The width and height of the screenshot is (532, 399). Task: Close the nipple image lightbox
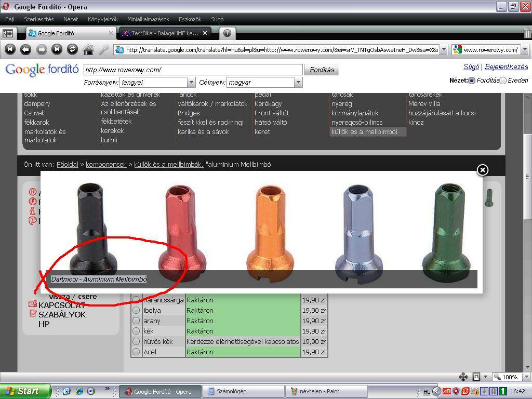tap(483, 170)
